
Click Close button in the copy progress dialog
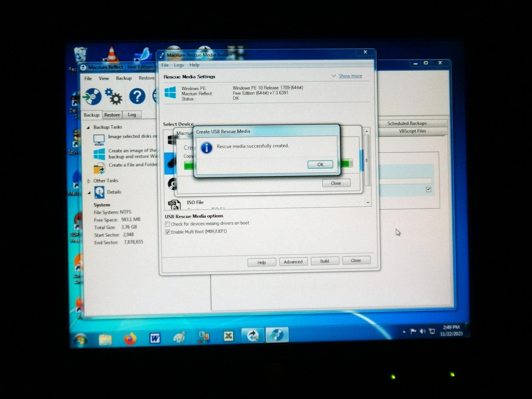coord(336,183)
